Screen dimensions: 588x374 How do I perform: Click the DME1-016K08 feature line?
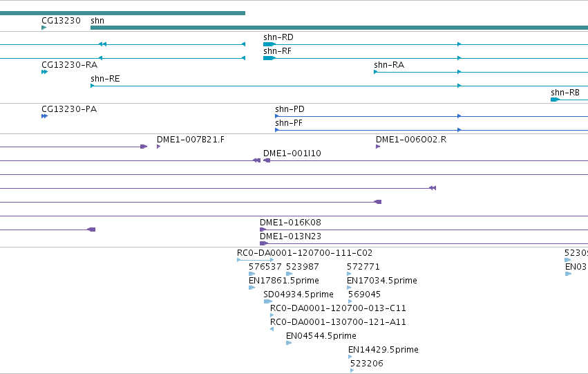(424, 230)
